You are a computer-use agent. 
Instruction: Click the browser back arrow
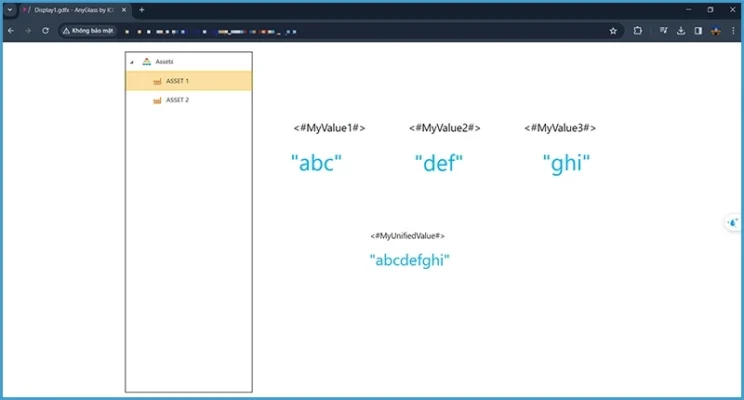coord(11,30)
